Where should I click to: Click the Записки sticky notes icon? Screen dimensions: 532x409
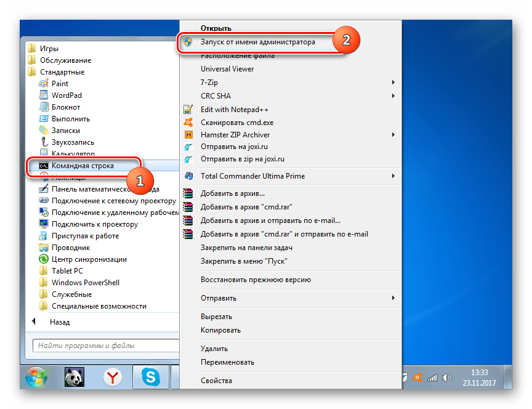tap(44, 131)
